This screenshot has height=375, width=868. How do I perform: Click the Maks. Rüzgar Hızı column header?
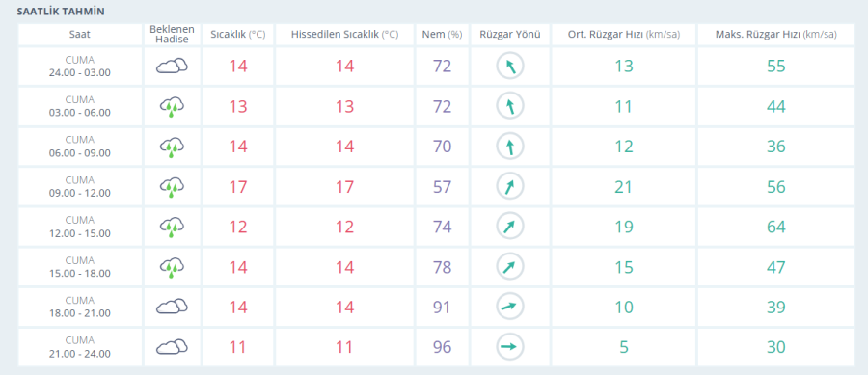pos(776,35)
